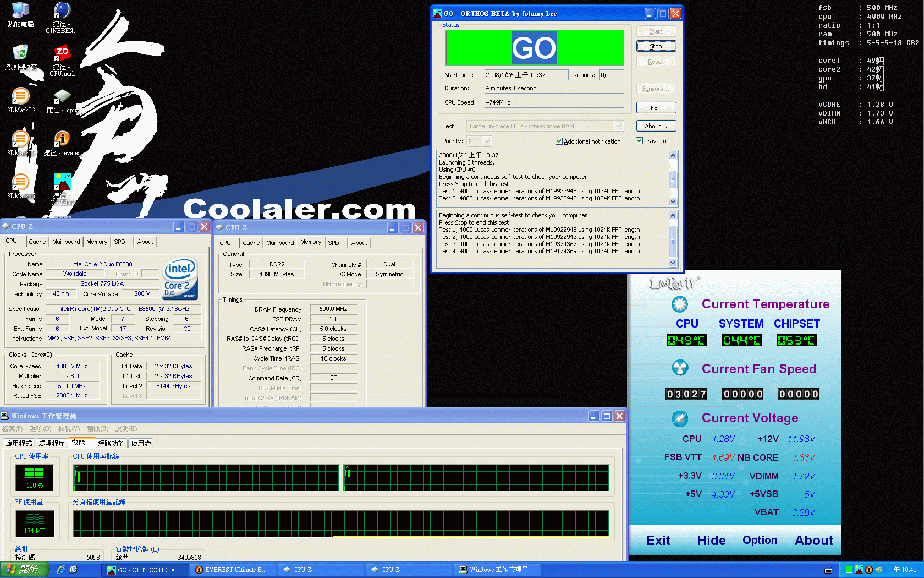The height and width of the screenshot is (578, 924).
Task: Click the Core Speed value 4000.2 MHz in CPU-Z
Action: click(72, 366)
